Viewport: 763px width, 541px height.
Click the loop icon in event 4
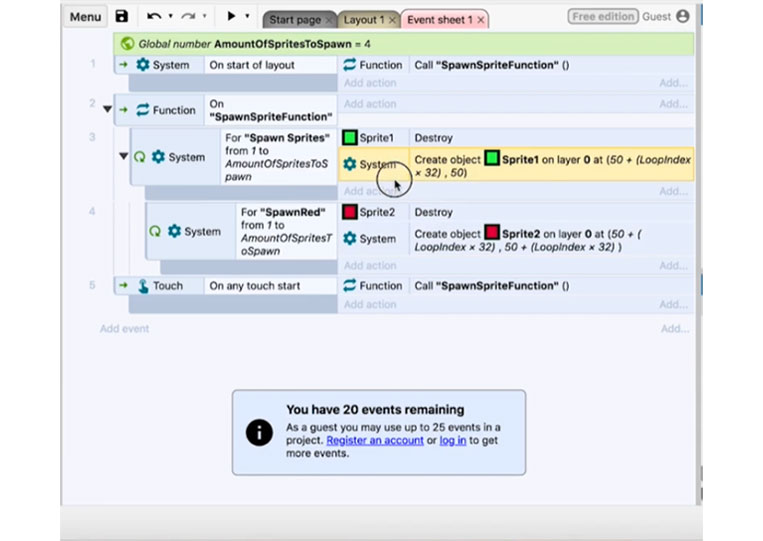[x=155, y=231]
